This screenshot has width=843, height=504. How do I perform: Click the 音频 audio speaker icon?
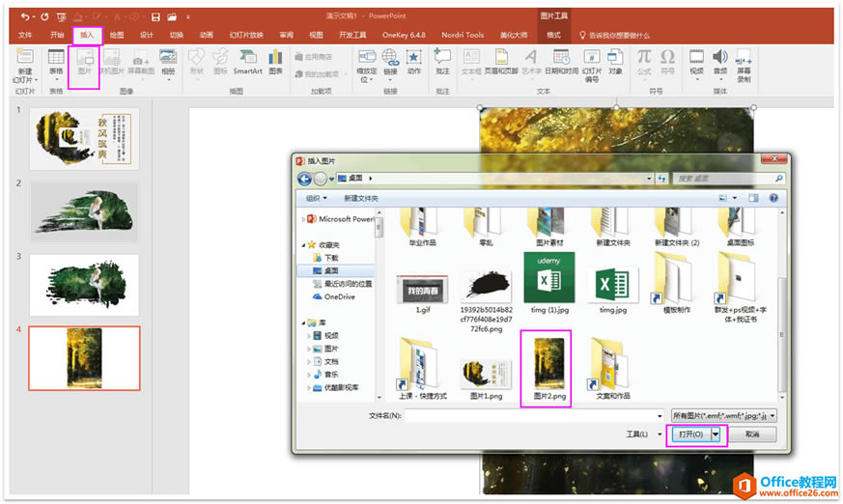pos(720,56)
